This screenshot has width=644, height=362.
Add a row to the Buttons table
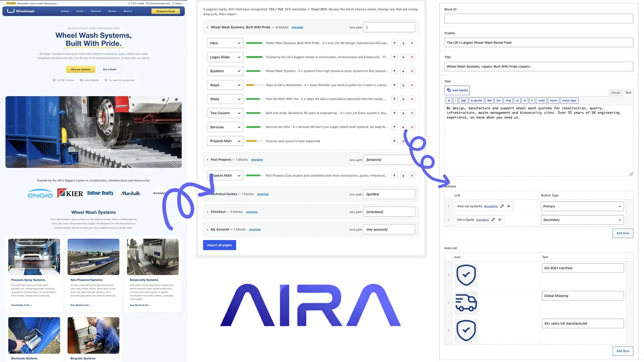(x=623, y=233)
